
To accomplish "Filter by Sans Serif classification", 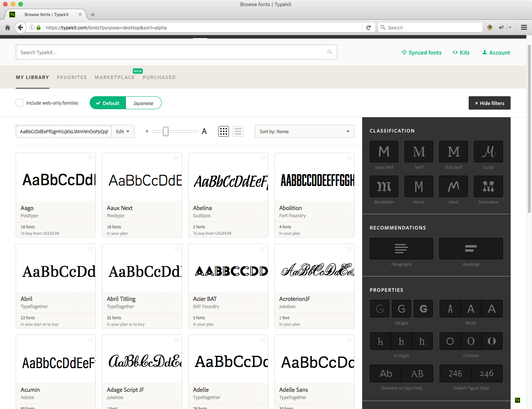I will point(384,152).
